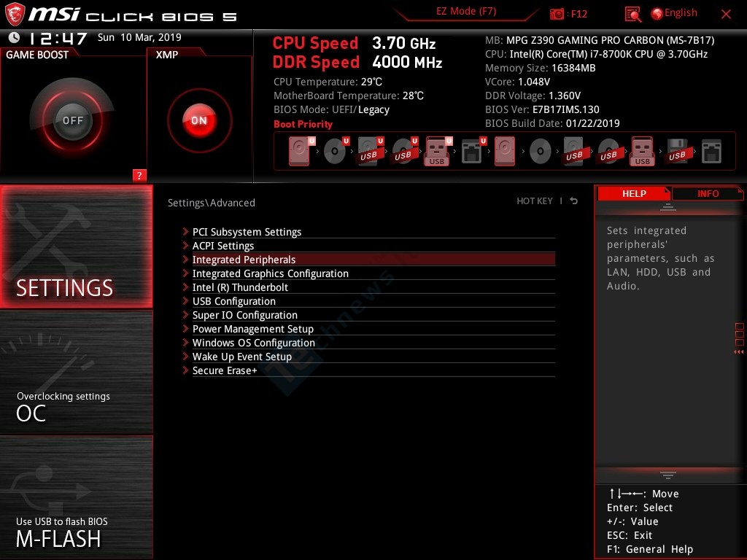Viewport: 747px width, 560px height.
Task: Take a screenshot with the F12 camera icon
Action: [557, 14]
